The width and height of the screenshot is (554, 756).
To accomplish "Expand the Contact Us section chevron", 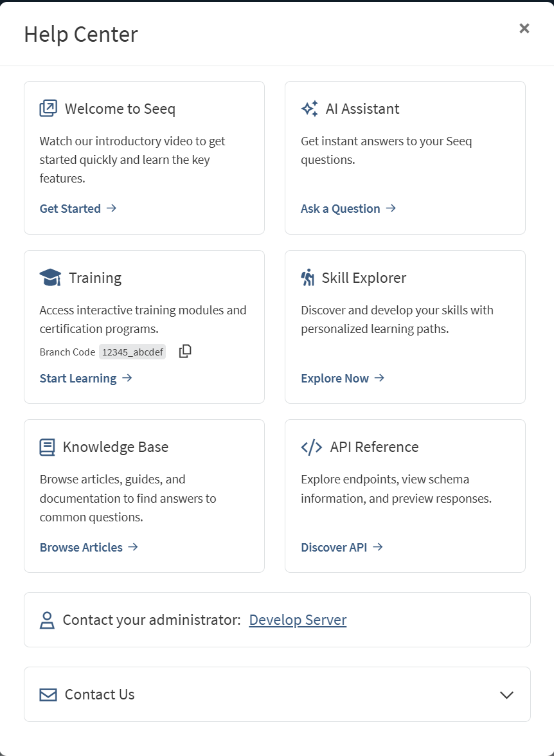I will (x=506, y=695).
